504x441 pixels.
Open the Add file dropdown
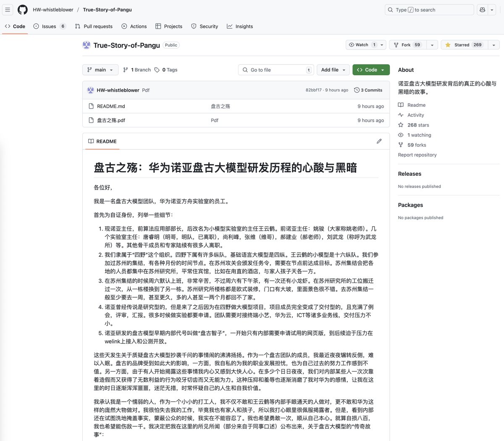click(x=333, y=70)
